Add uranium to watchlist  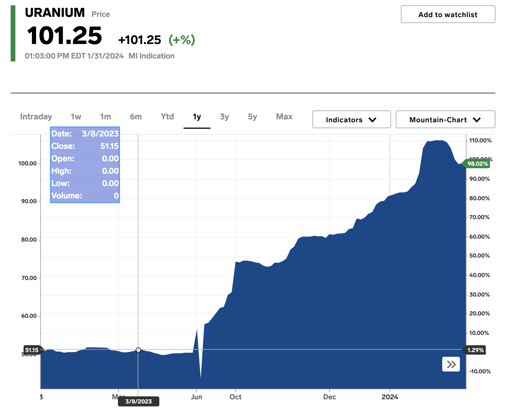coord(448,14)
